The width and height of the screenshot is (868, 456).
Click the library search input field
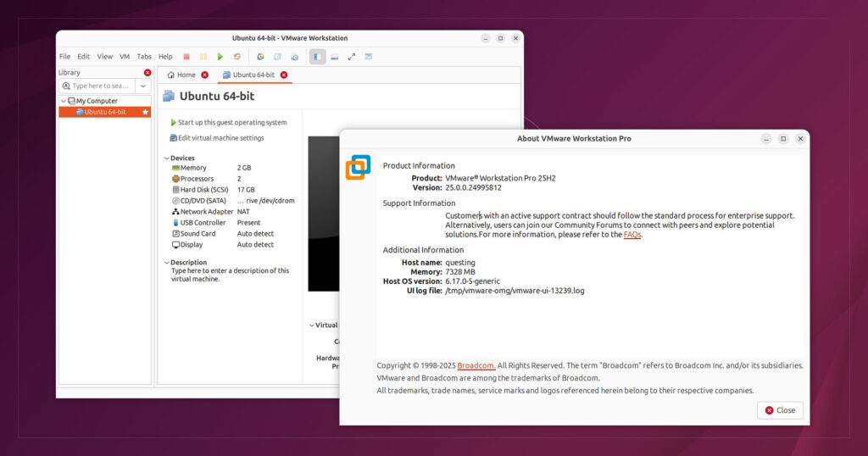point(98,86)
